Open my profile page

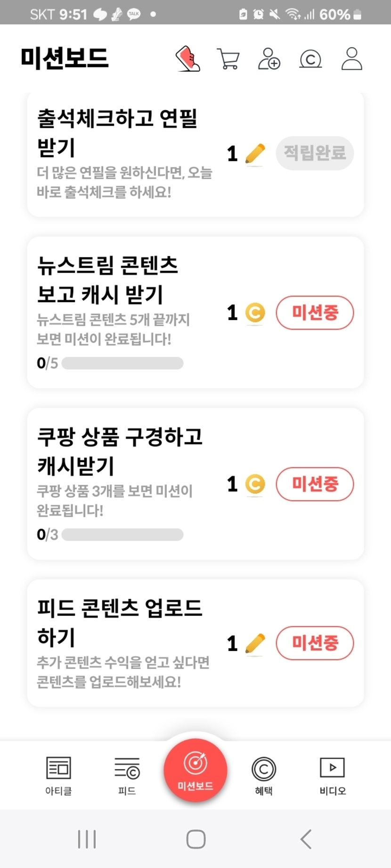pos(351,59)
